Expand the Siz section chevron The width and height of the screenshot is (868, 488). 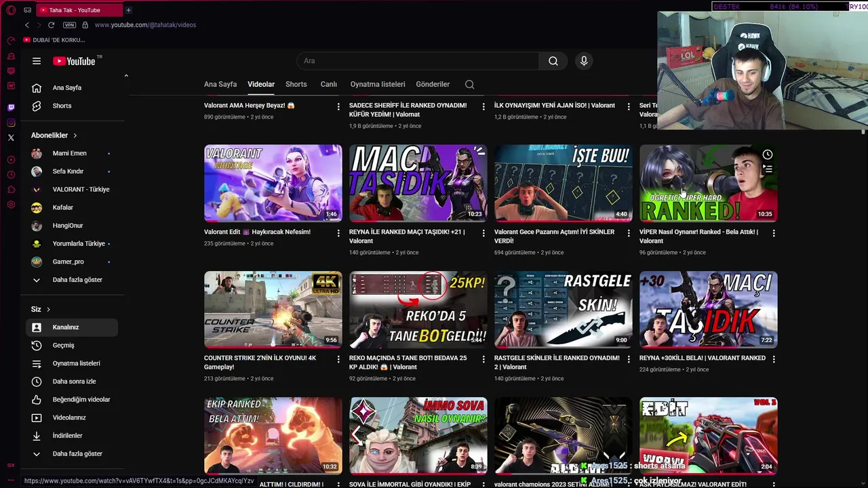click(x=48, y=309)
